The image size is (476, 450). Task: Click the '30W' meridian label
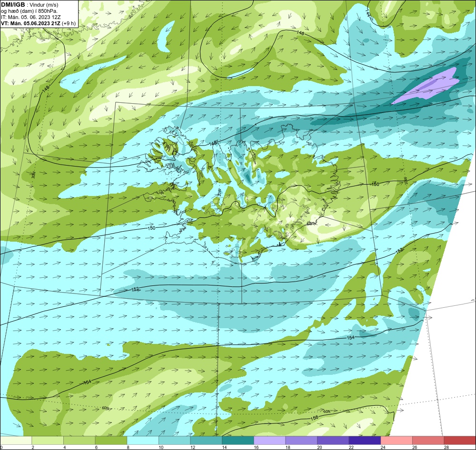(33, 175)
